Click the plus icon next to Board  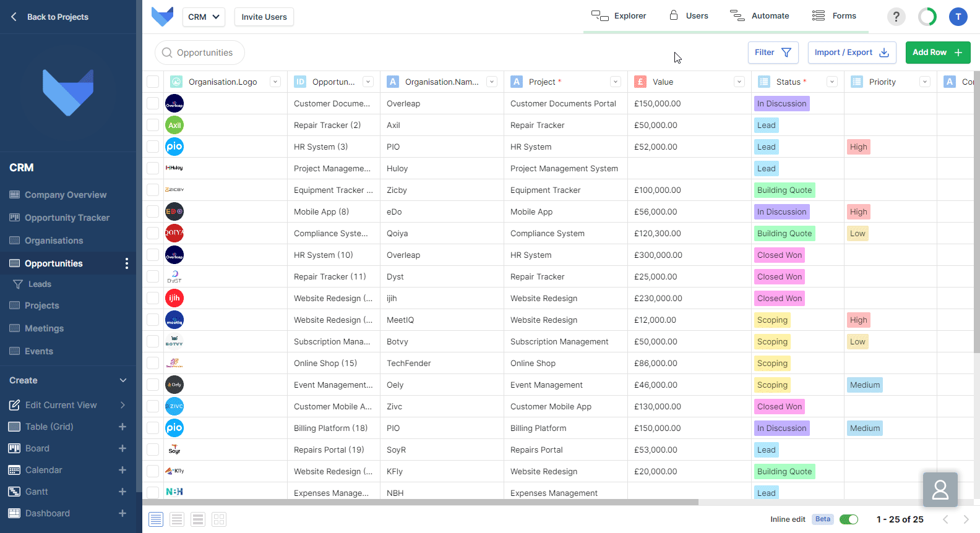coord(123,448)
